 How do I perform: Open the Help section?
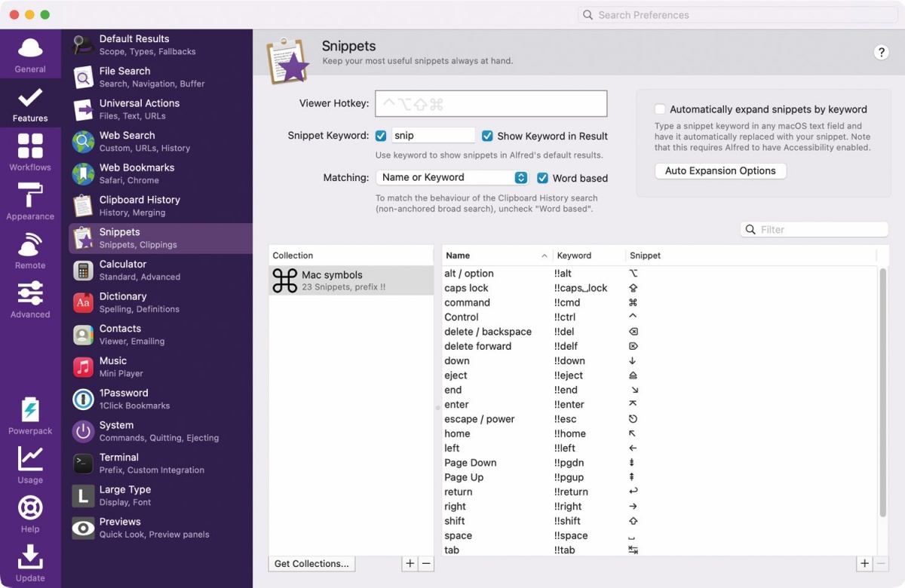pyautogui.click(x=30, y=514)
